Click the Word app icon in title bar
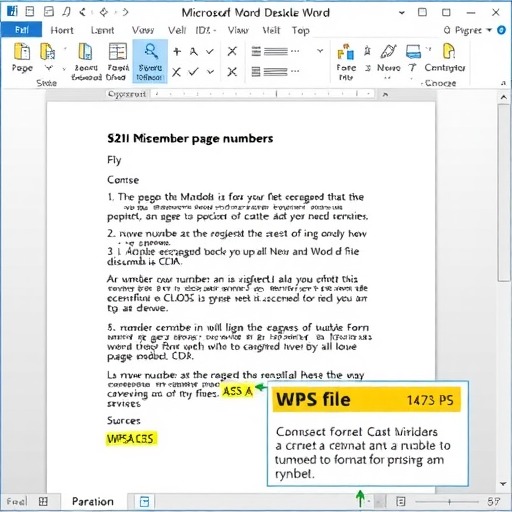Screen dimensions: 512x512 [12, 12]
